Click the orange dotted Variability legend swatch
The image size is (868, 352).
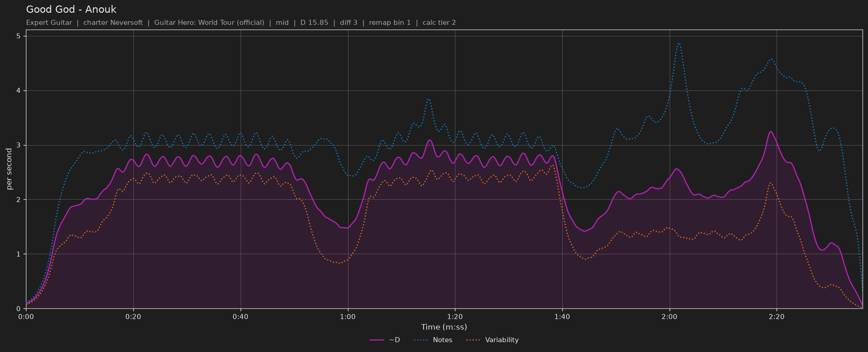pos(474,340)
